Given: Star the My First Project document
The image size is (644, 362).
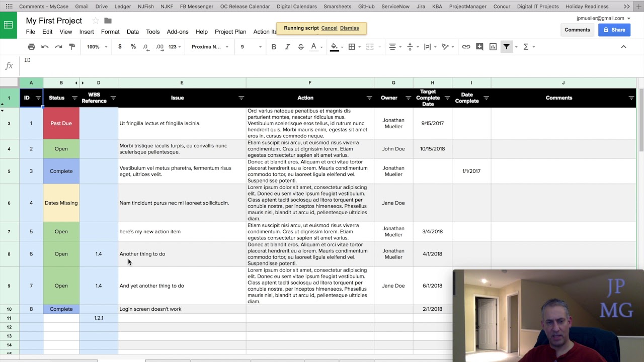Looking at the screenshot, I should click(x=95, y=21).
